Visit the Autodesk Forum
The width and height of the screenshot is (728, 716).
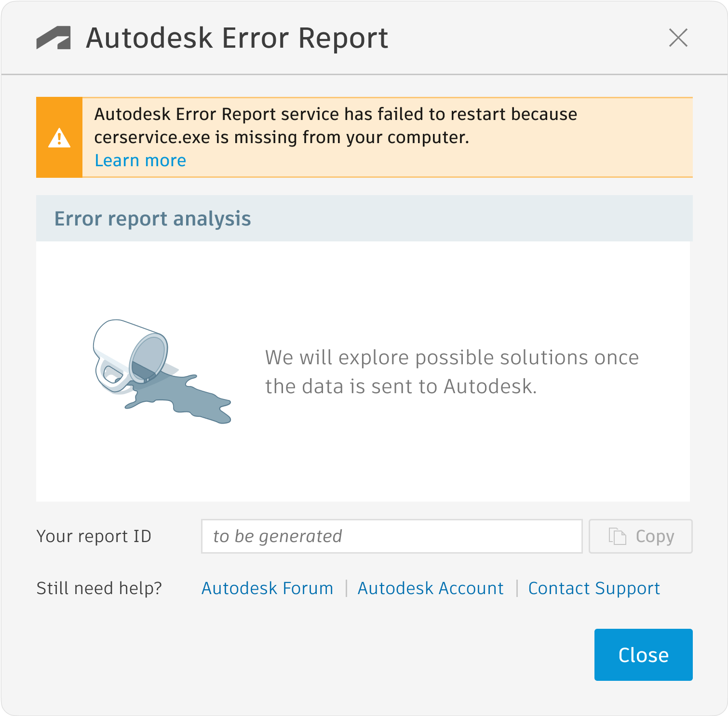pos(267,588)
